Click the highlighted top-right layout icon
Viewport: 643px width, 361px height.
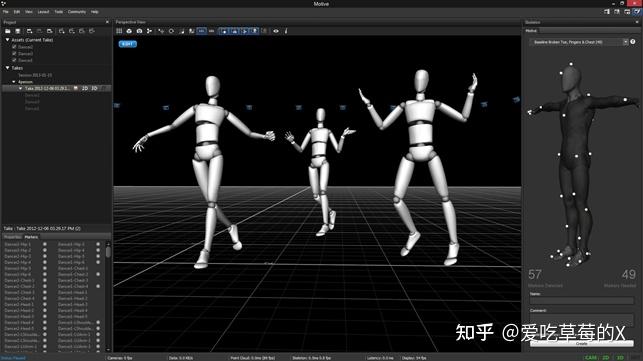[637, 12]
